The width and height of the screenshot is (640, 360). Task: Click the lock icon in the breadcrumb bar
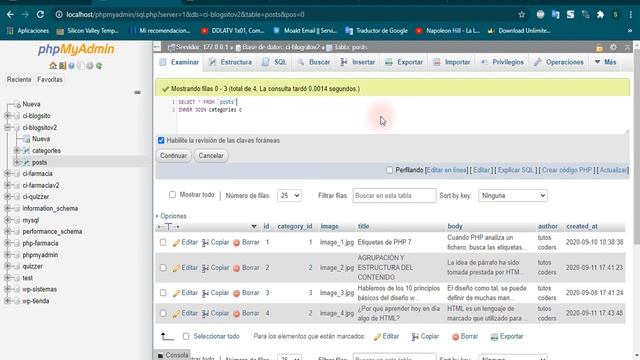point(599,47)
